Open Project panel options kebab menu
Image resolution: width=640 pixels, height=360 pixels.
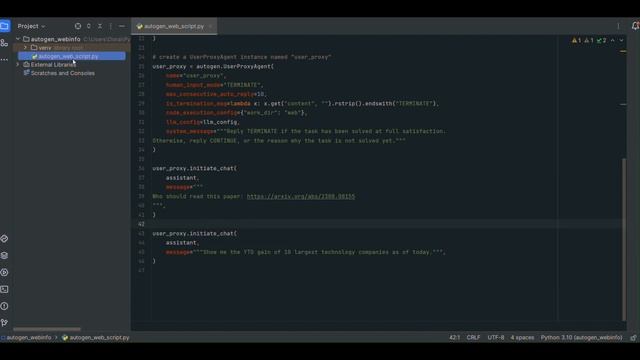coord(111,26)
